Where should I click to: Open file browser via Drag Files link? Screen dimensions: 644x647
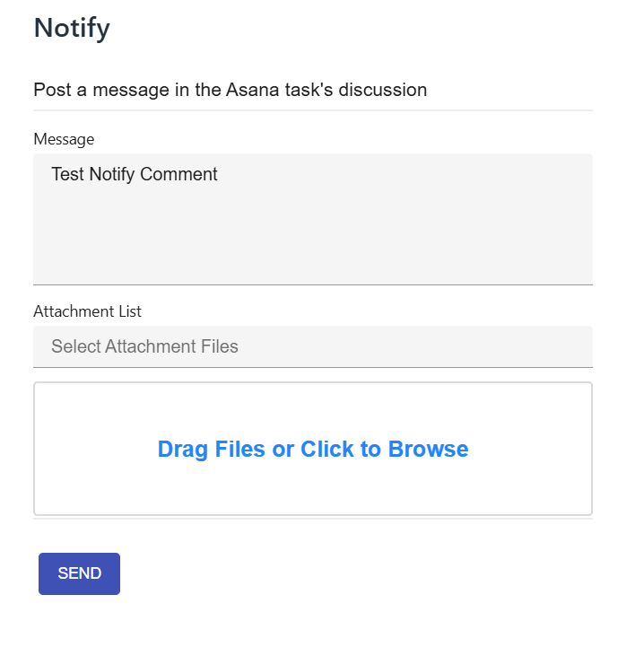[x=312, y=449]
